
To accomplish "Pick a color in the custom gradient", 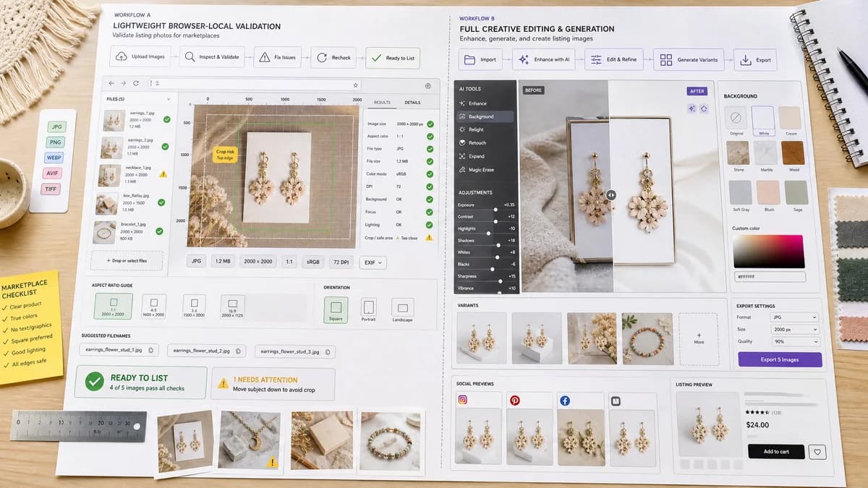I will (768, 252).
